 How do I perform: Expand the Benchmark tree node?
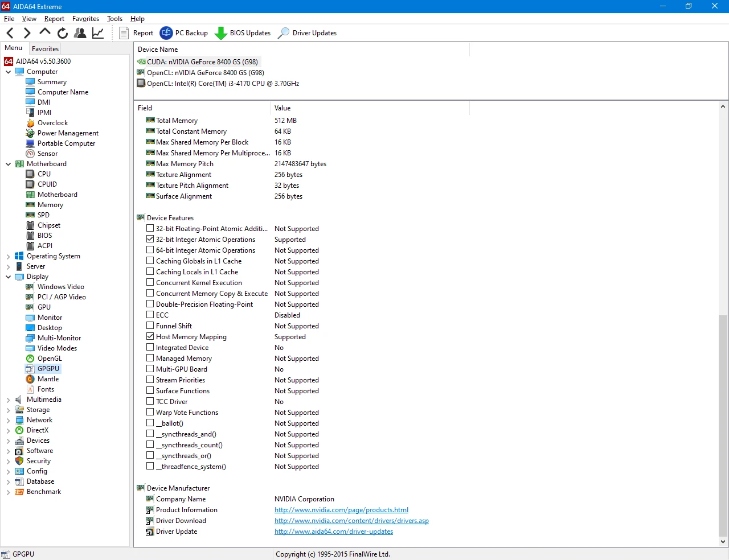pyautogui.click(x=9, y=492)
